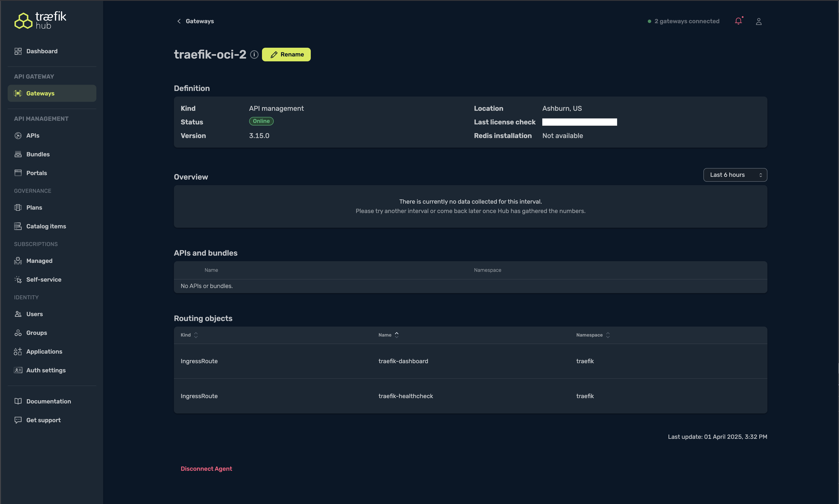Open the Last 6 hours interval dropdown
The width and height of the screenshot is (839, 504).
point(735,175)
